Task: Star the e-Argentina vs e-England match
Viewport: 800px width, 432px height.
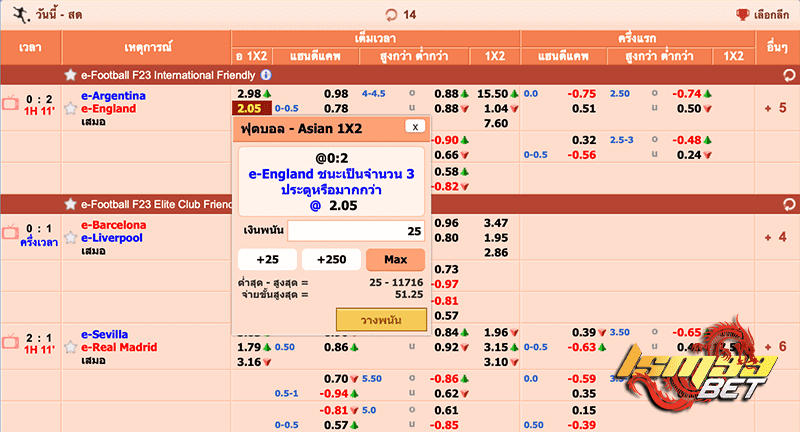Action: (70, 108)
